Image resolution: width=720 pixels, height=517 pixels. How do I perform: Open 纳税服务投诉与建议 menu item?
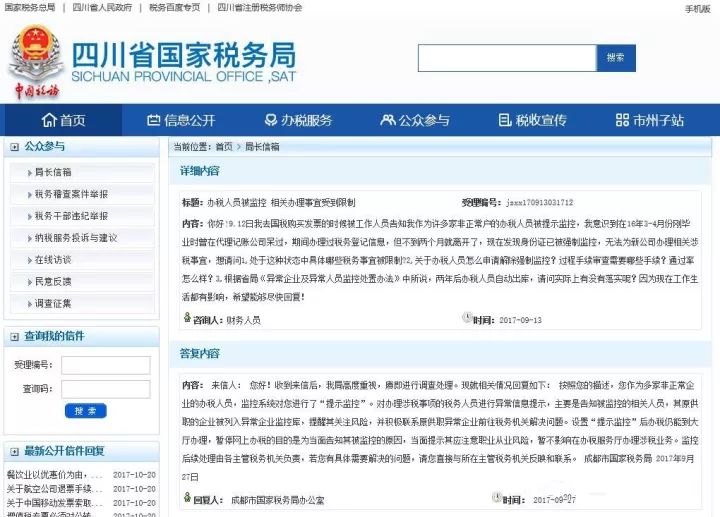tap(82, 238)
